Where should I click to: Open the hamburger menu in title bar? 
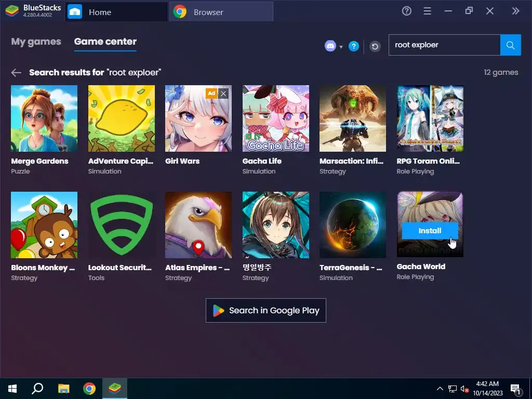(427, 11)
